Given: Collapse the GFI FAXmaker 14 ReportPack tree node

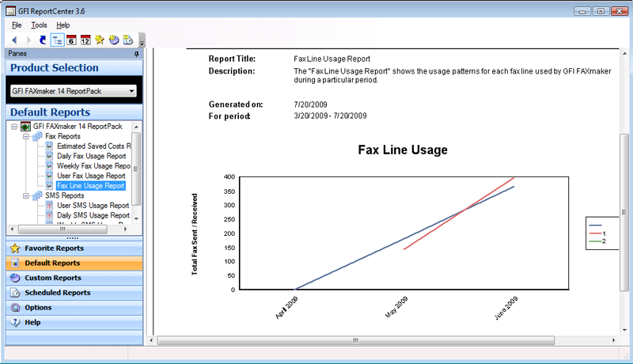Looking at the screenshot, I should point(14,127).
